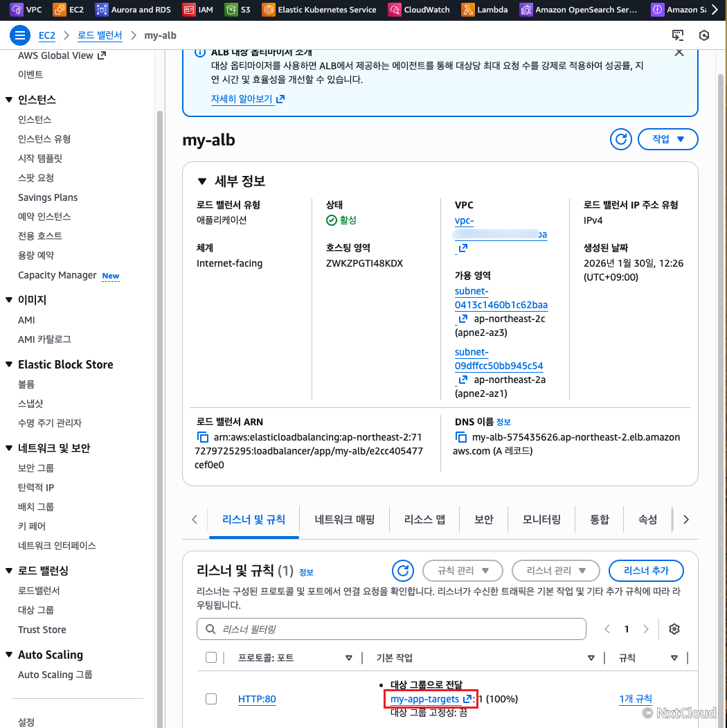Click the 리스너 필터링 search field

coord(391,629)
